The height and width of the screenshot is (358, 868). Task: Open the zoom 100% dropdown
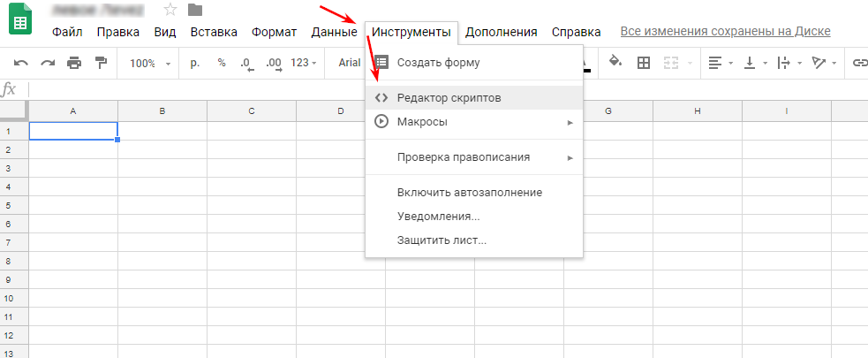(x=148, y=64)
